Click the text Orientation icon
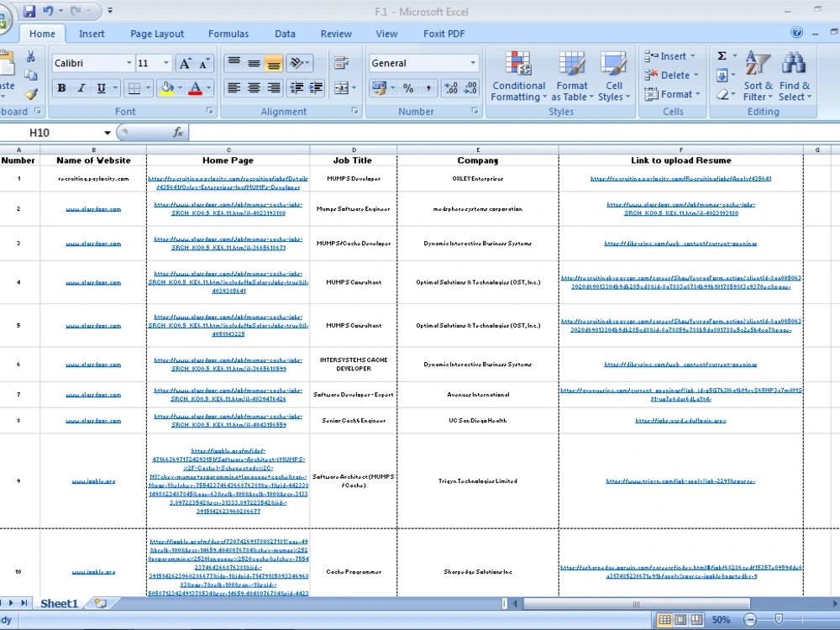Viewport: 840px width, 630px height. click(297, 63)
